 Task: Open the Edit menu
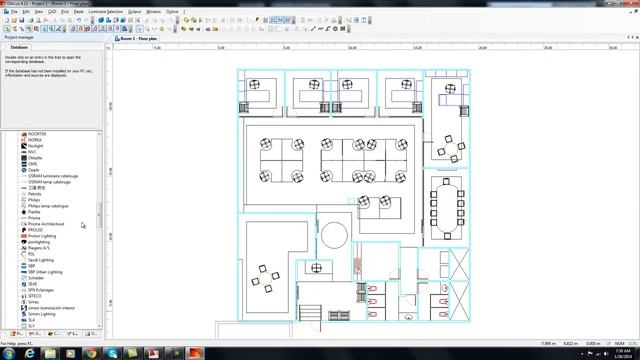coord(26,12)
